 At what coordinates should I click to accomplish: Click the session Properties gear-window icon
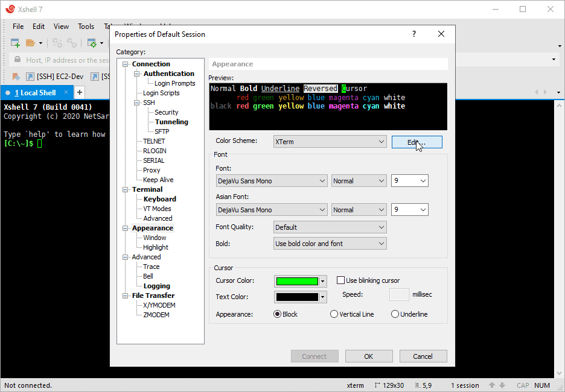coord(92,43)
